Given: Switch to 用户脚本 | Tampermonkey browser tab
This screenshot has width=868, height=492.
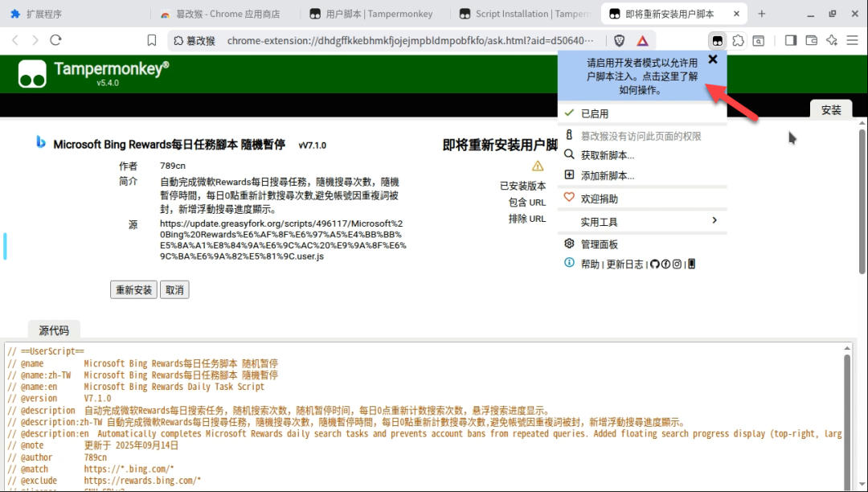Looking at the screenshot, I should [379, 14].
